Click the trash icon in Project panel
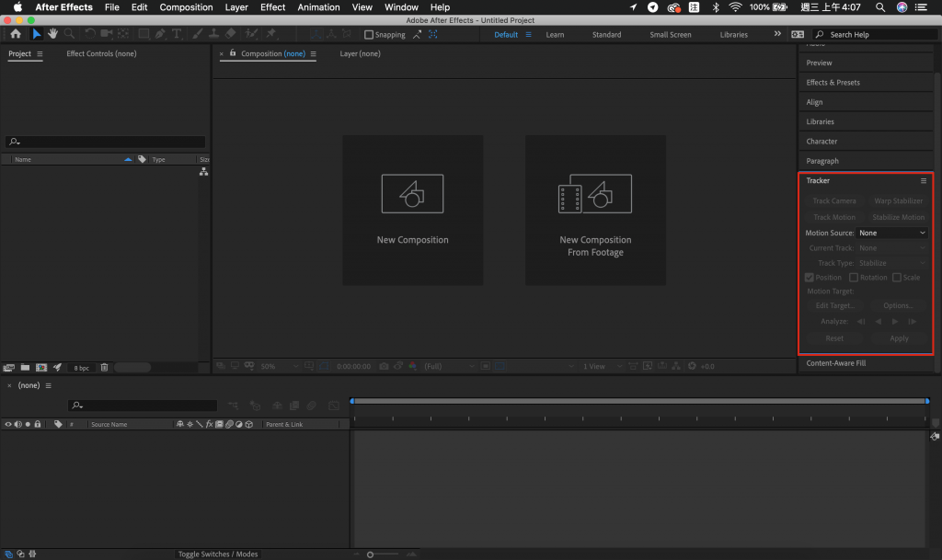The image size is (942, 560). pyautogui.click(x=104, y=367)
